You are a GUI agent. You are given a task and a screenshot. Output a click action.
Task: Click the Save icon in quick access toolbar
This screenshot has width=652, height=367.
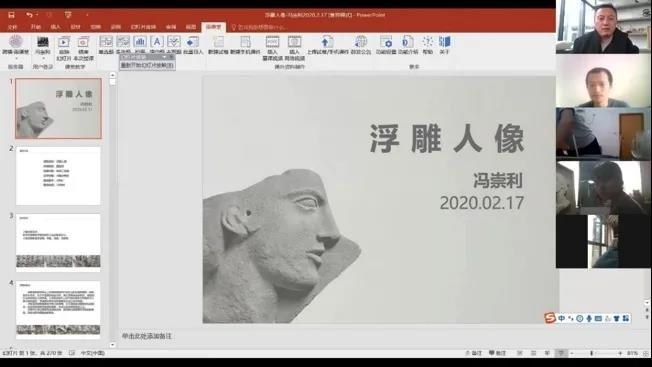click(x=11, y=15)
